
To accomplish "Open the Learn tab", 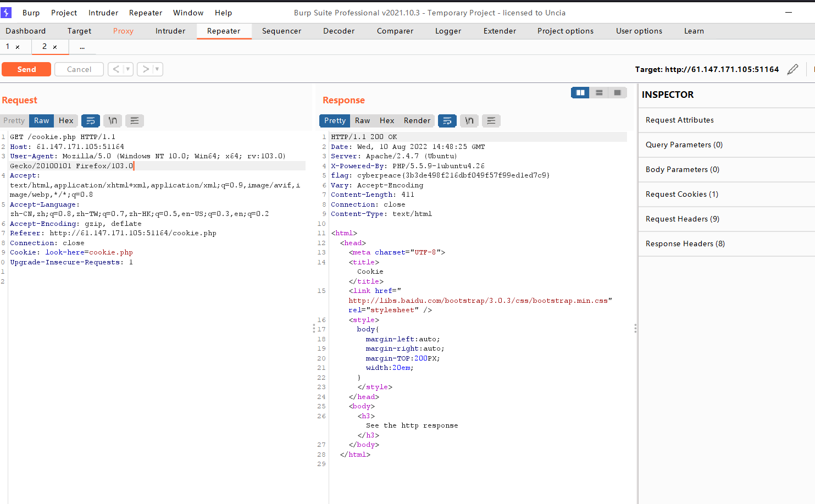I will [694, 31].
